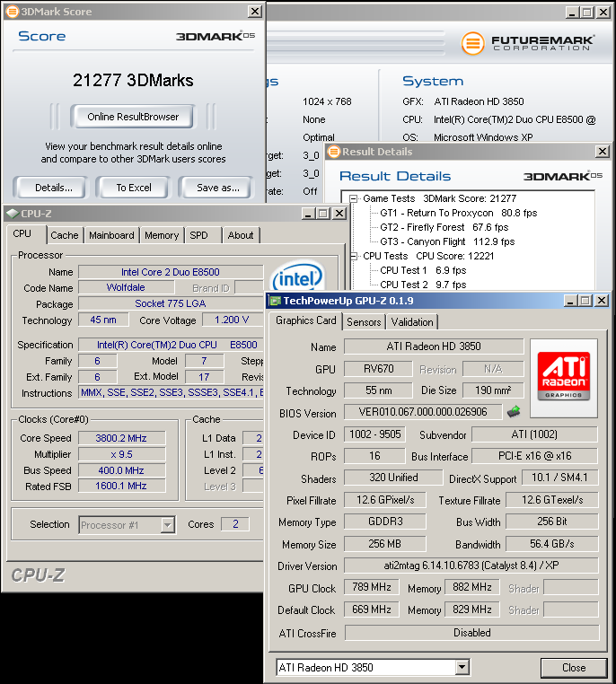The height and width of the screenshot is (684, 616).
Task: Switch to the Cache tab in CPU-Z
Action: click(x=64, y=235)
